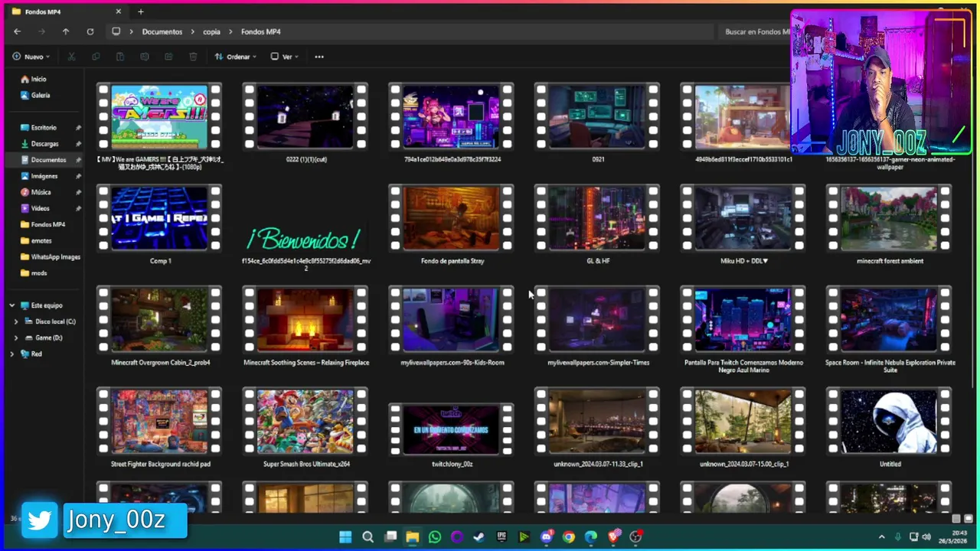Expand the Red network node
Image resolution: width=980 pixels, height=551 pixels.
[x=11, y=354]
